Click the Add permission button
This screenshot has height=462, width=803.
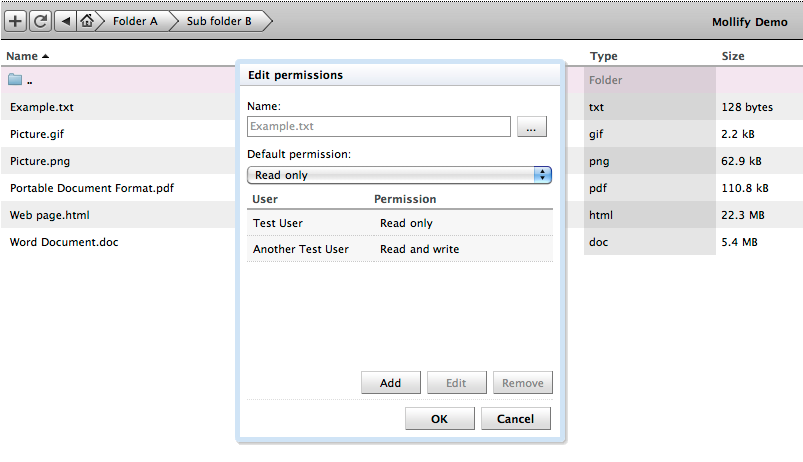pyautogui.click(x=390, y=383)
